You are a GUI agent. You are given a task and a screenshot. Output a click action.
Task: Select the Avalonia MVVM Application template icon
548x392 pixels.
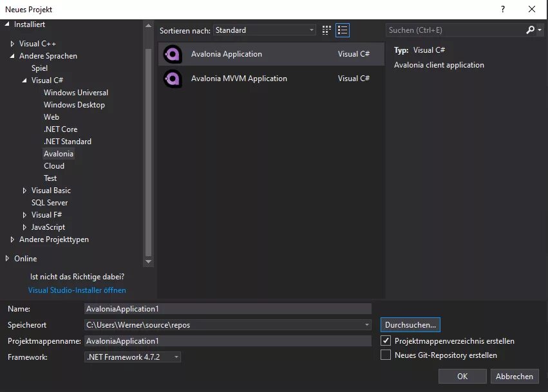pyautogui.click(x=173, y=79)
